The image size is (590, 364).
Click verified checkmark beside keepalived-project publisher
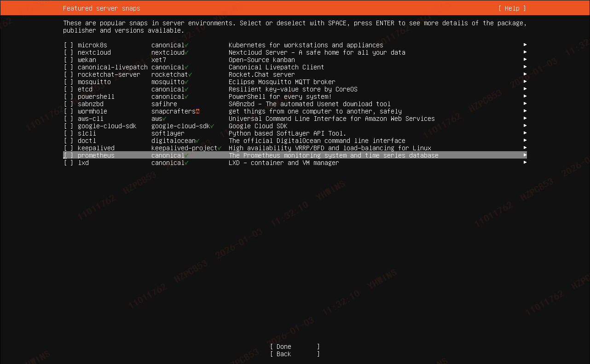220,148
